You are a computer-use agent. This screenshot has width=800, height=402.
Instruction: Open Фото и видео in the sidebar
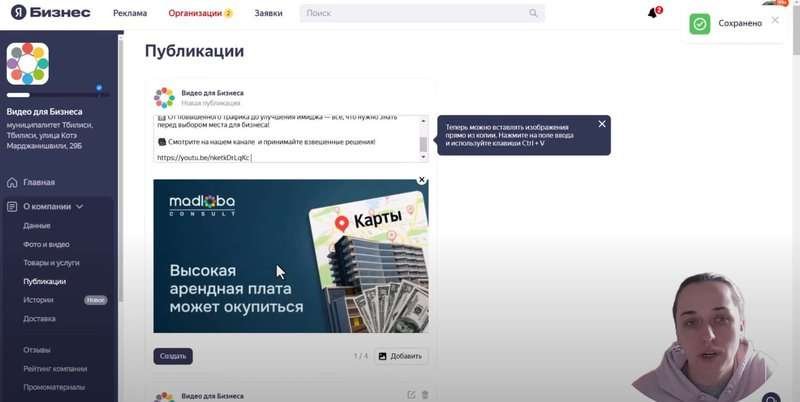point(46,244)
